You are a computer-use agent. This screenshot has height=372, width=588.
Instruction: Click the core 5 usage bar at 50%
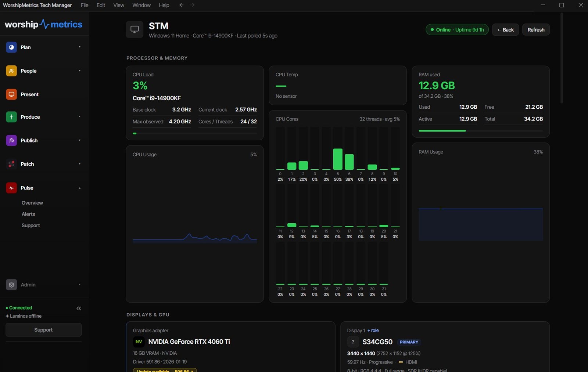tap(338, 159)
